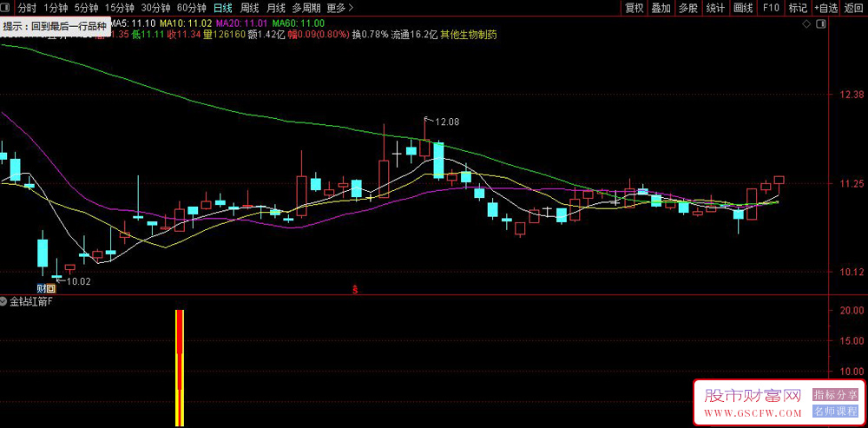Click the 返回 back button

pyautogui.click(x=855, y=8)
